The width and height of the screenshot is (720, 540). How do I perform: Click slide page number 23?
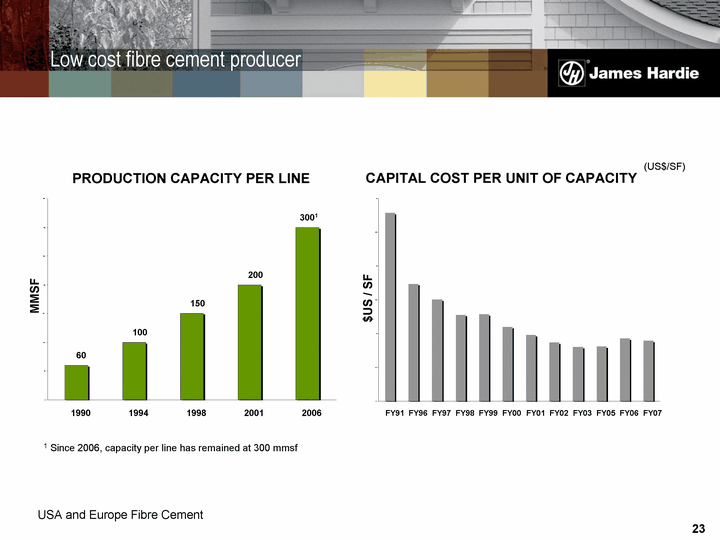click(x=698, y=528)
